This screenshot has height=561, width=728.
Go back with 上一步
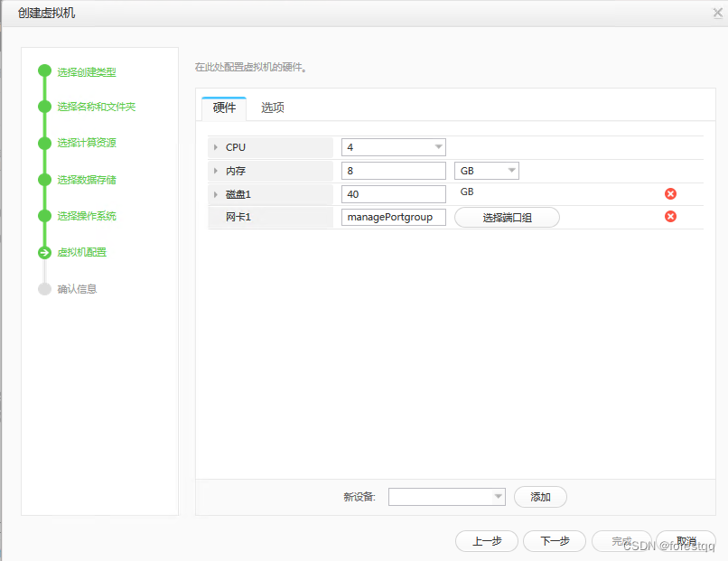(487, 541)
